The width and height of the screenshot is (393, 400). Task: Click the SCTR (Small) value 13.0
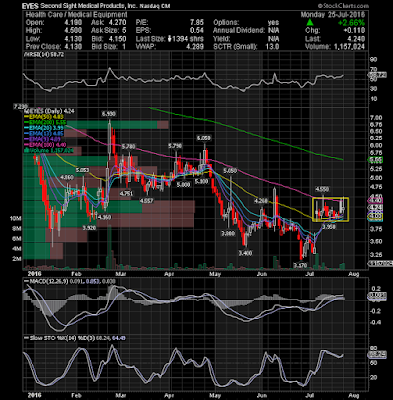272,47
